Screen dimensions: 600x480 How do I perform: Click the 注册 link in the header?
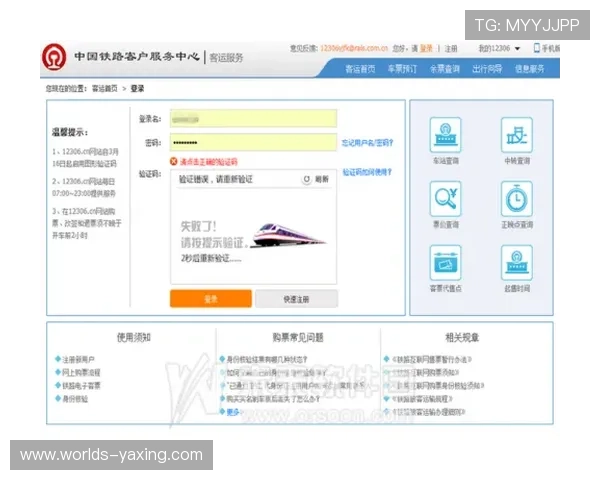tap(451, 49)
